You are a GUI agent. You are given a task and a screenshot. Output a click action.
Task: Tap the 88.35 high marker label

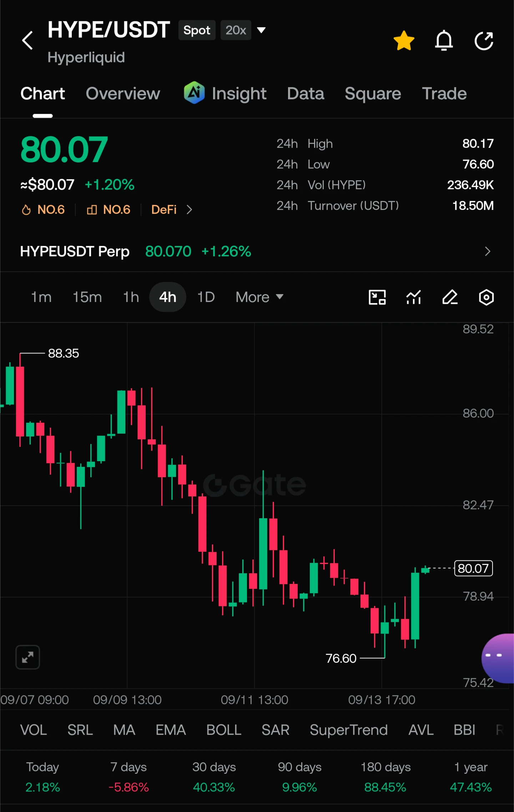pos(64,353)
